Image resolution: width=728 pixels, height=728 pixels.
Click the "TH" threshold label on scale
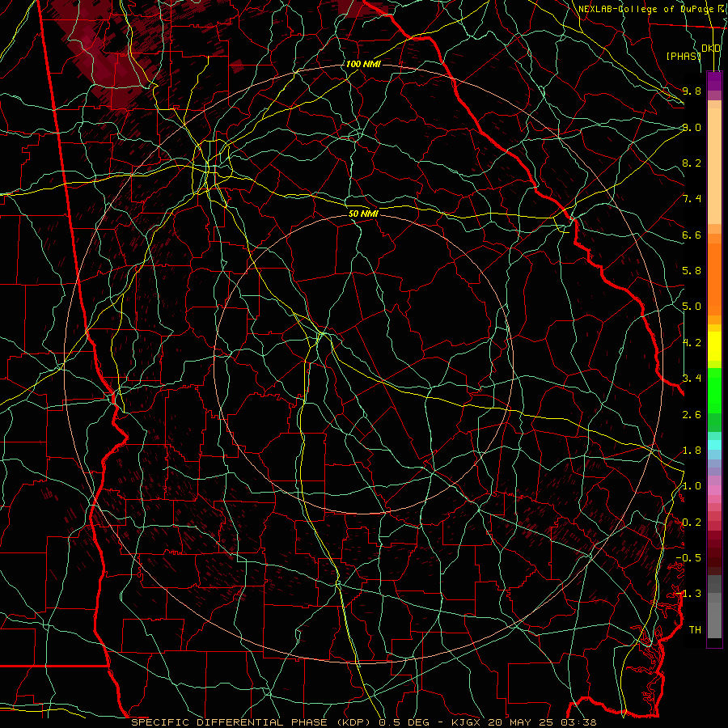coord(695,630)
